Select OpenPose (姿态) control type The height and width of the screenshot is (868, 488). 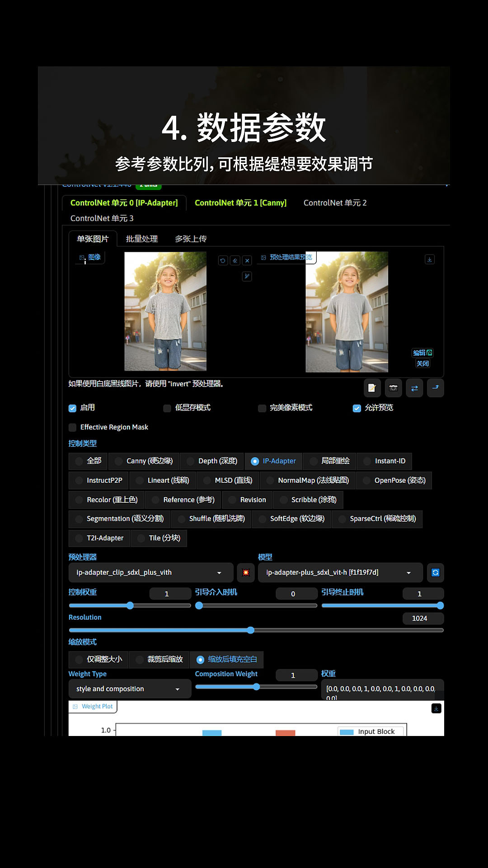[x=394, y=481]
